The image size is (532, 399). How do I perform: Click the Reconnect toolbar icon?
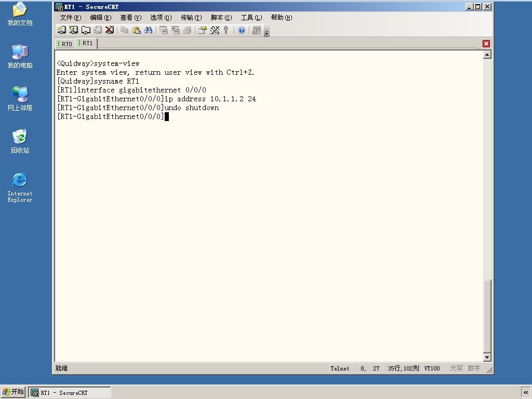[x=98, y=30]
